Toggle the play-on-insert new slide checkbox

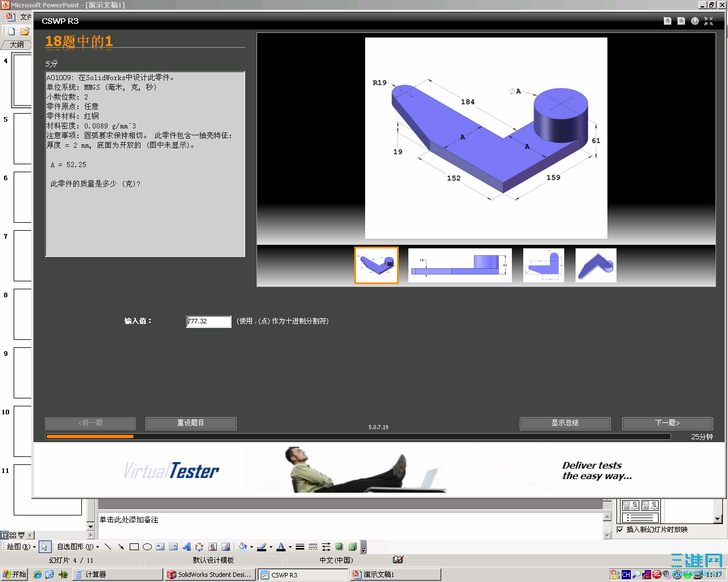(x=620, y=530)
